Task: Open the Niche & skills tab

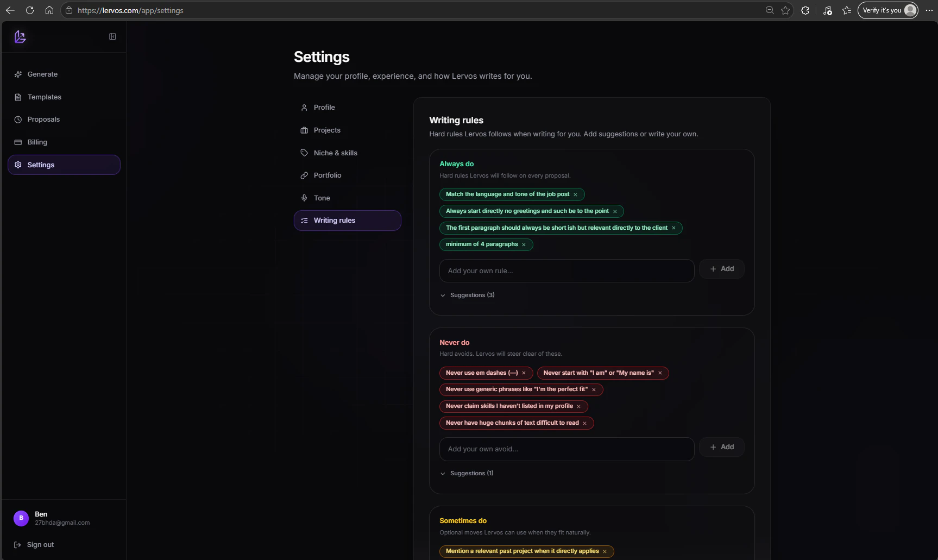Action: 348,153
